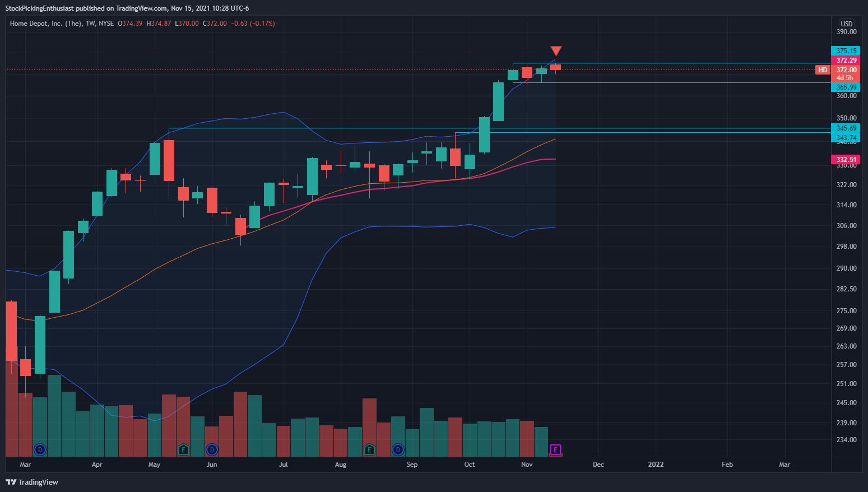Click the red down-triangle marker above the last candle
This screenshot has height=492, width=868.
(556, 51)
